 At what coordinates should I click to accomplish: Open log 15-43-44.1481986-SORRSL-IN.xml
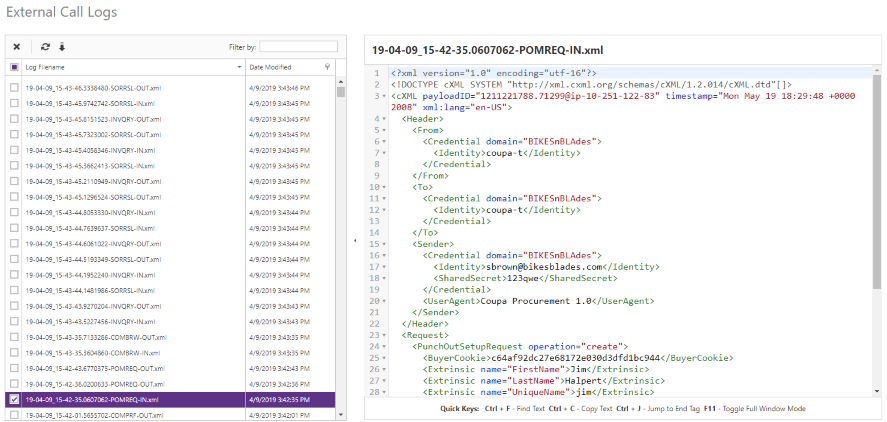[91, 291]
